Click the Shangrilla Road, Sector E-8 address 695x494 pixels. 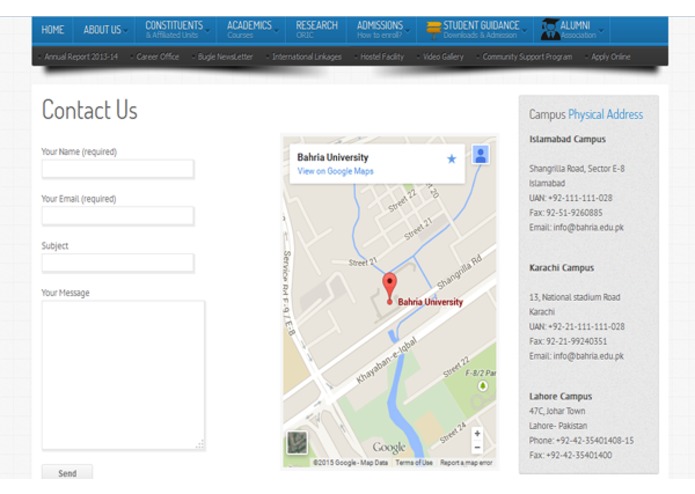(577, 168)
